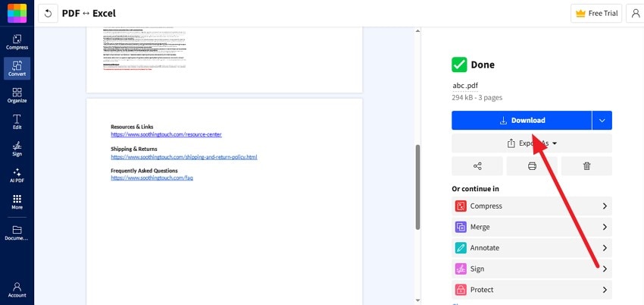
Task: Click the 'Shipping & Returns' heading
Action: 134,149
